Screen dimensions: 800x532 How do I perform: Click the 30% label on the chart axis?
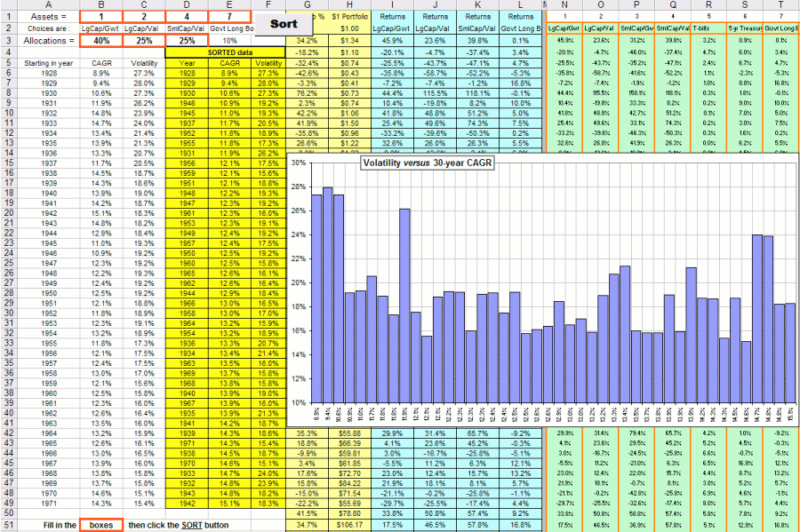299,163
